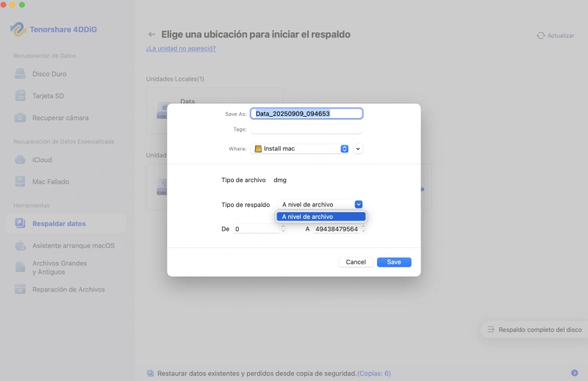
Task: Click the Respaldo completo del disco icon
Action: (x=490, y=330)
